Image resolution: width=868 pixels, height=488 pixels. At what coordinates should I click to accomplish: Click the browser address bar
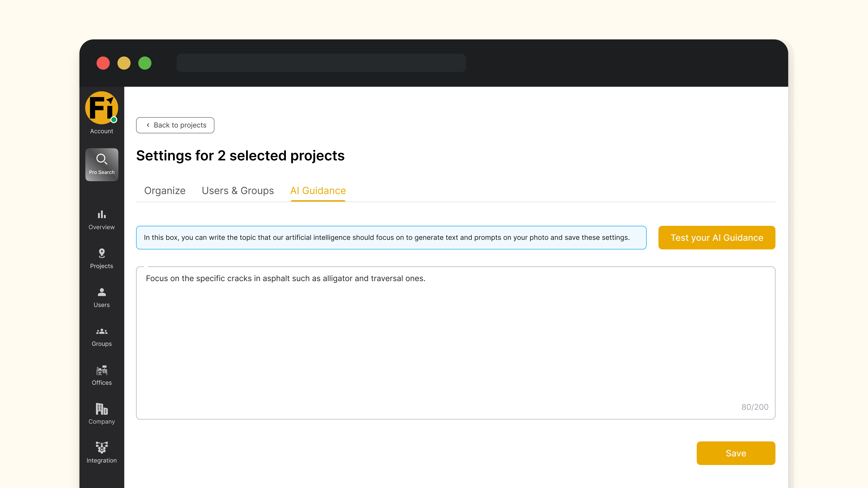pos(321,63)
